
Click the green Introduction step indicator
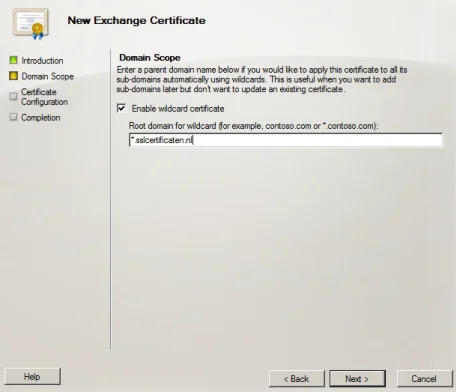[13, 60]
